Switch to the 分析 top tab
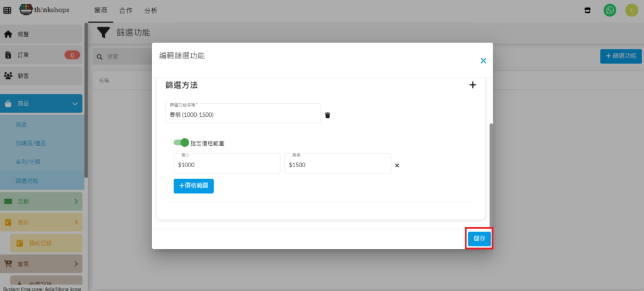 pyautogui.click(x=151, y=11)
